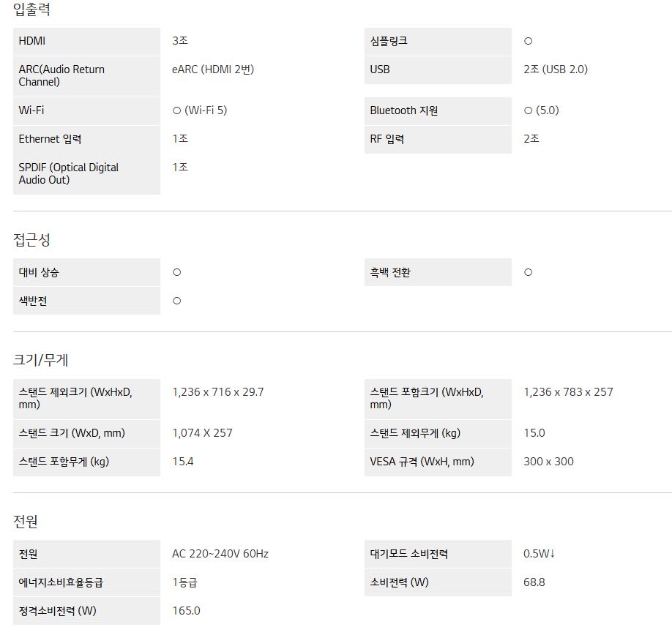Click the SPDIF (Optical Digital Audio Out) label
This screenshot has height=627, width=672.
coord(69,173)
